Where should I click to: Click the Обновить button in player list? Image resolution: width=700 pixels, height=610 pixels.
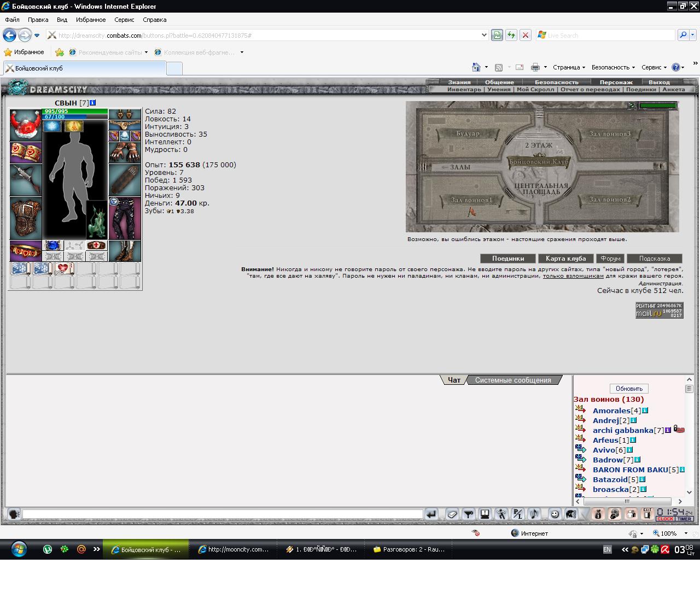629,389
